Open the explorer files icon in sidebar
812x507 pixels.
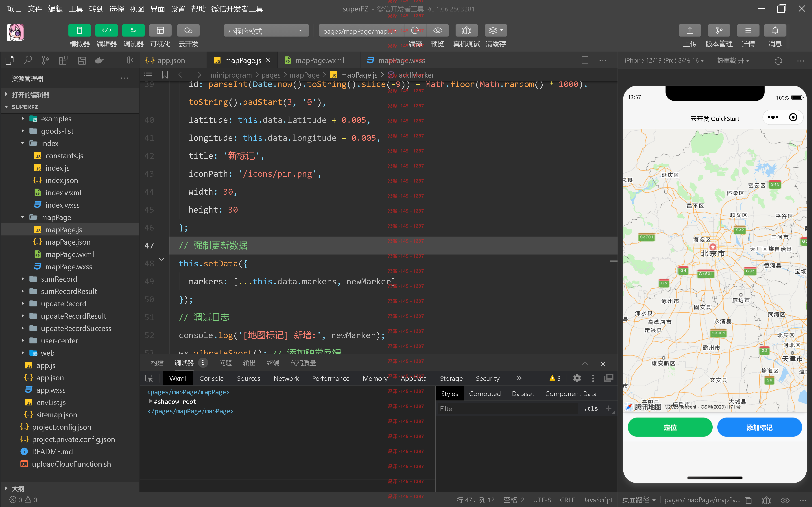(10, 60)
